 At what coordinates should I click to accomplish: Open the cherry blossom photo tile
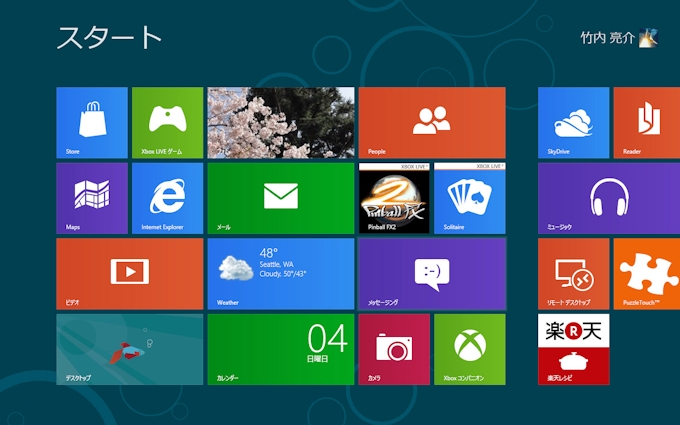click(x=280, y=122)
